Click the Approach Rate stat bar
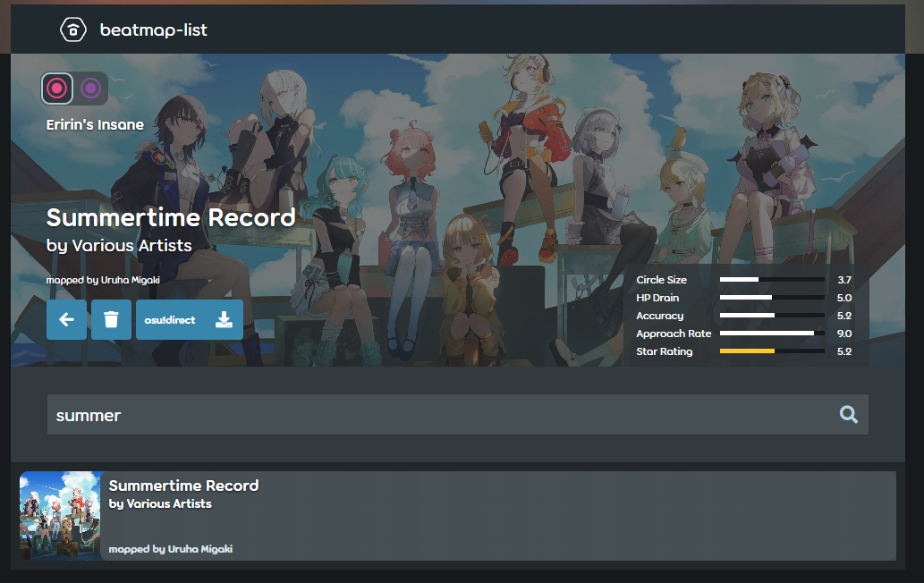Image resolution: width=924 pixels, height=583 pixels. [771, 334]
